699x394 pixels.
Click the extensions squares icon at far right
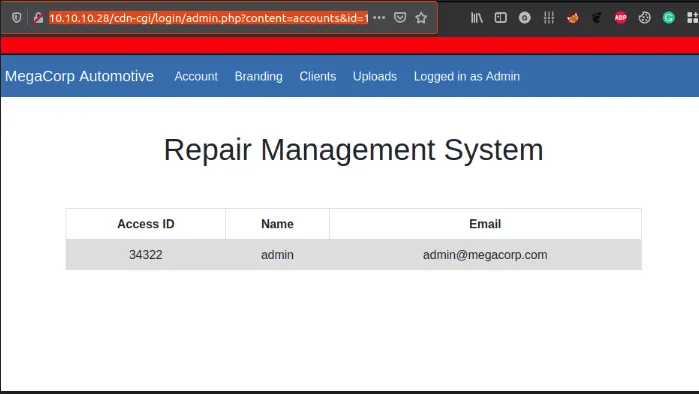click(692, 18)
